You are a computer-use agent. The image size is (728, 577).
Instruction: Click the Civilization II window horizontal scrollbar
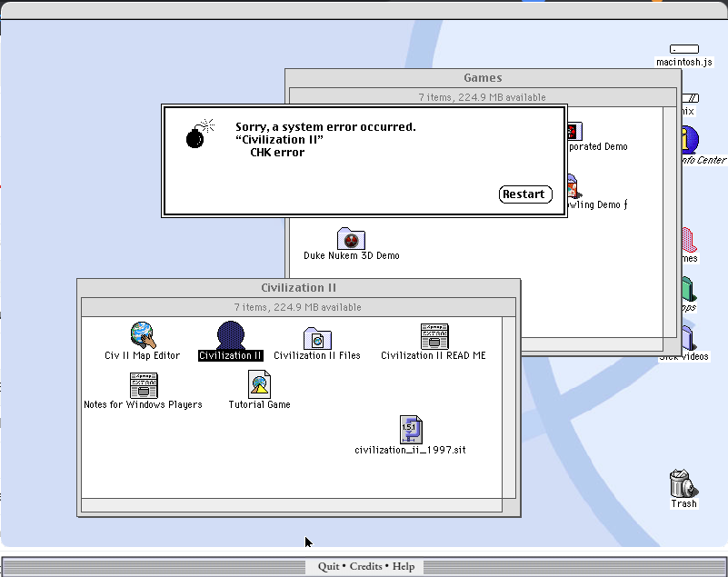tap(292, 505)
